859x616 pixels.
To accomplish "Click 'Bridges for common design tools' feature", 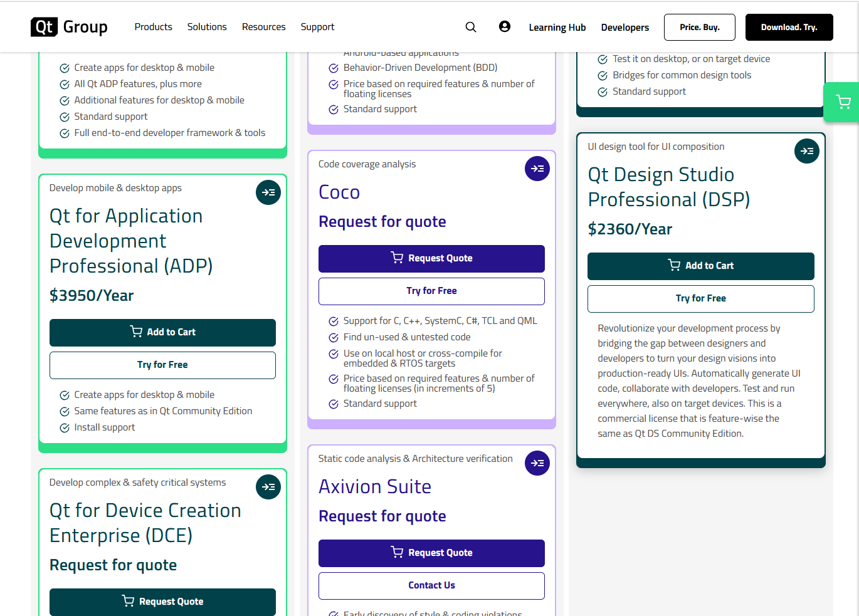I will click(682, 75).
